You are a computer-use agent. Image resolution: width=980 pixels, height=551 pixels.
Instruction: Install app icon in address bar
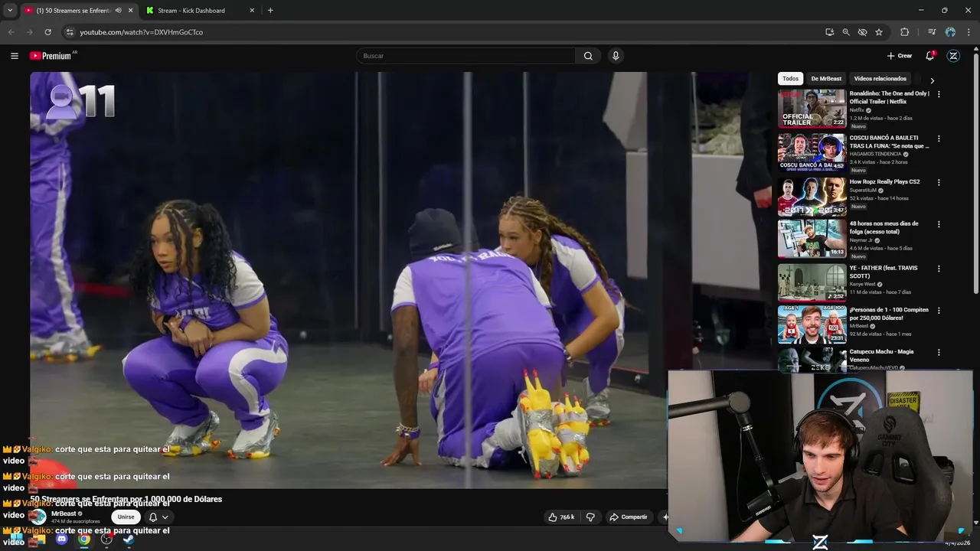[829, 32]
